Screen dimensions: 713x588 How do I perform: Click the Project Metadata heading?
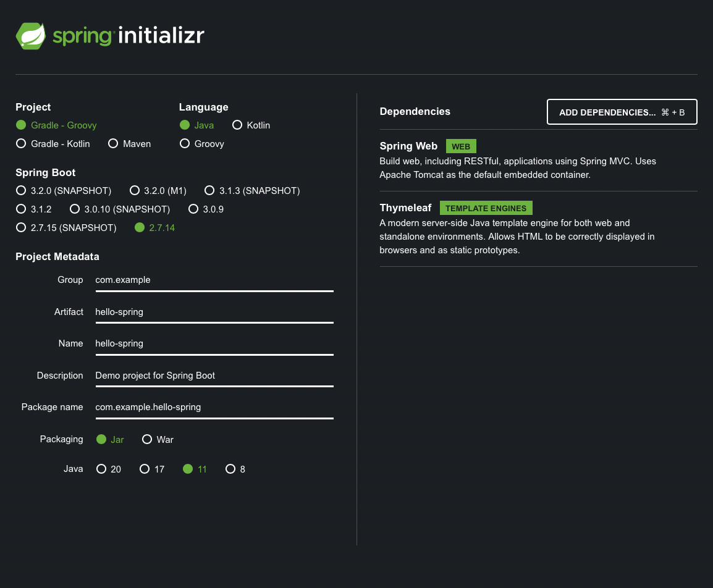[x=57, y=256]
